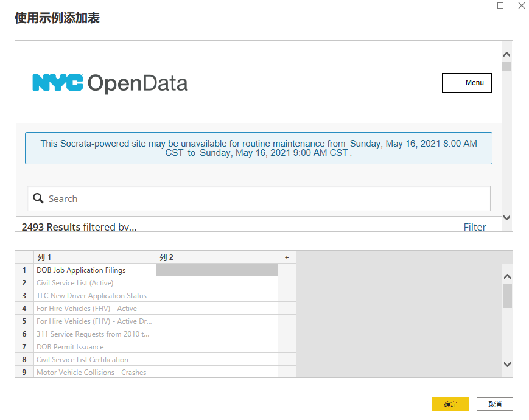The width and height of the screenshot is (529, 420).
Task: Close the dialog window
Action: click(x=522, y=5)
